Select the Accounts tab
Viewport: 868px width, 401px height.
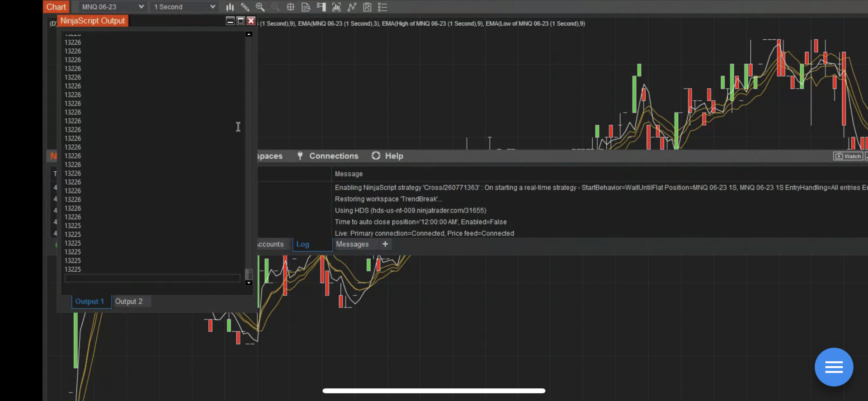point(270,244)
